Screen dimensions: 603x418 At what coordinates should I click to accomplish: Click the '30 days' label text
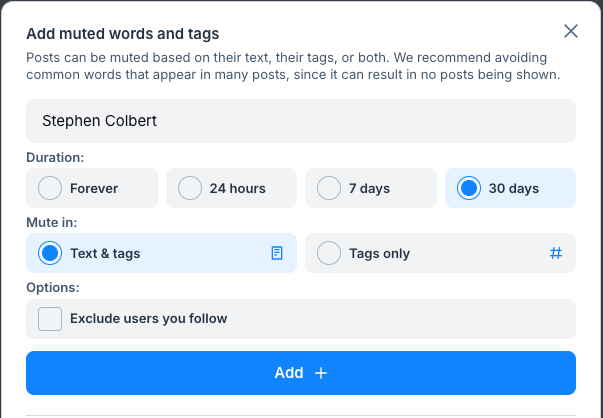point(513,188)
